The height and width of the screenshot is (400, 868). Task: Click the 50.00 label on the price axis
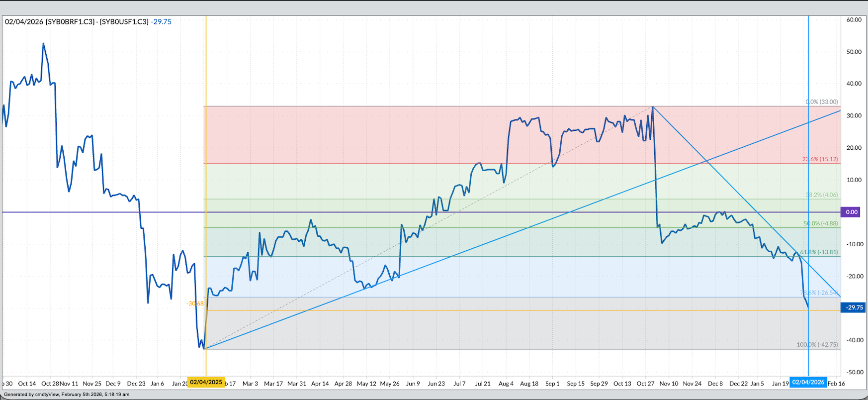[x=854, y=52]
